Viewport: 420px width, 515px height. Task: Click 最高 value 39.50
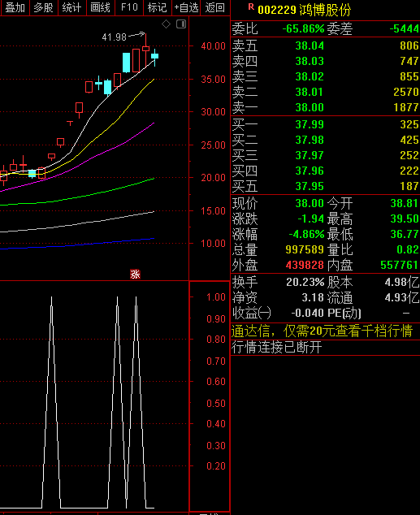tap(405, 219)
